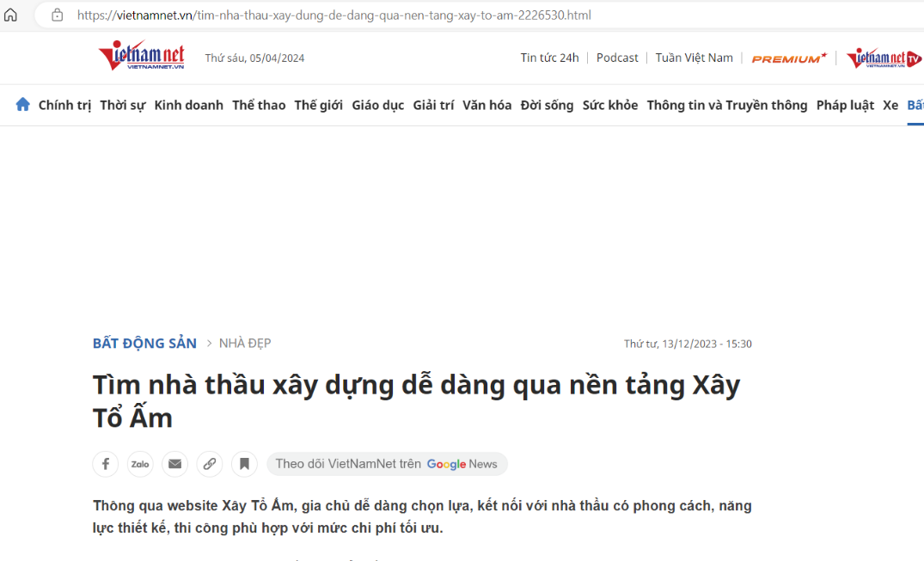Open Sức khỏe section
The image size is (924, 561).
point(610,105)
